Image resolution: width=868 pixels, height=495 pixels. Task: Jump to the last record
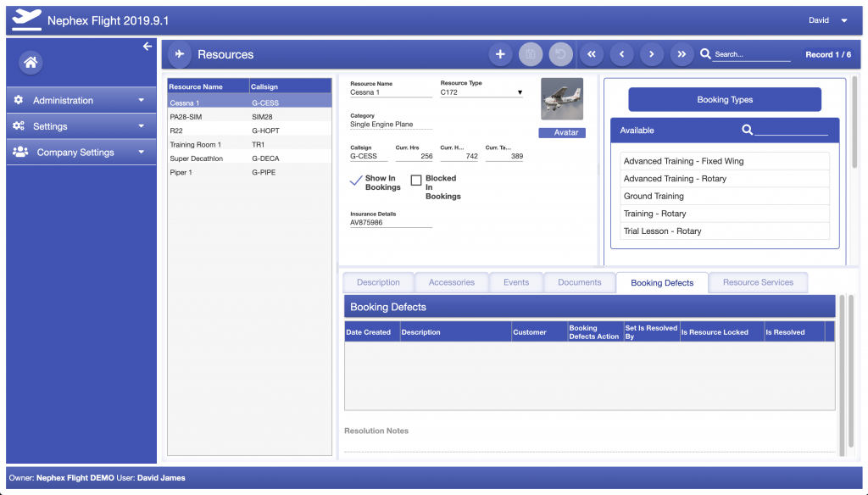[x=682, y=54]
